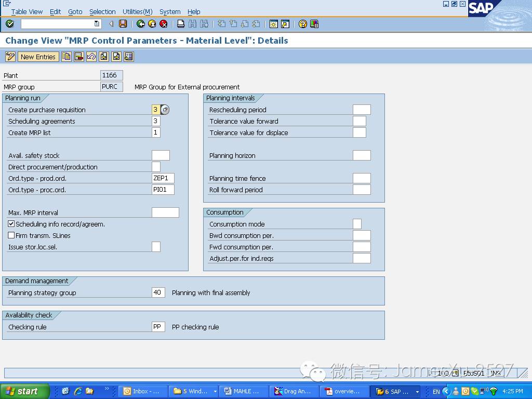Open Internet Explorer from quick launch
The width and height of the screenshot is (532, 399).
click(x=78, y=391)
